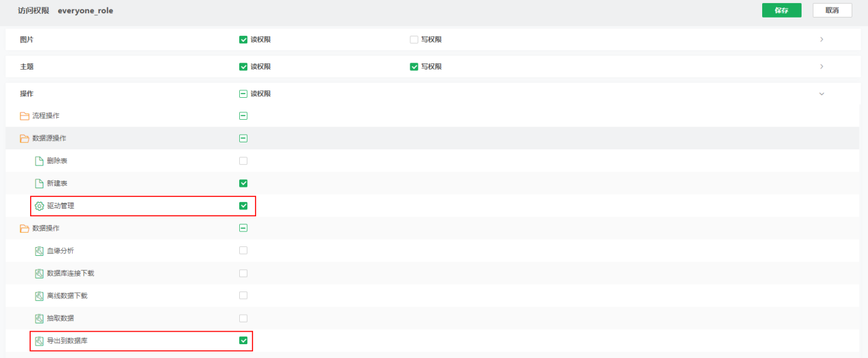The width and height of the screenshot is (868, 358).
Task: Click the 驱动管理 gear icon
Action: [x=39, y=206]
